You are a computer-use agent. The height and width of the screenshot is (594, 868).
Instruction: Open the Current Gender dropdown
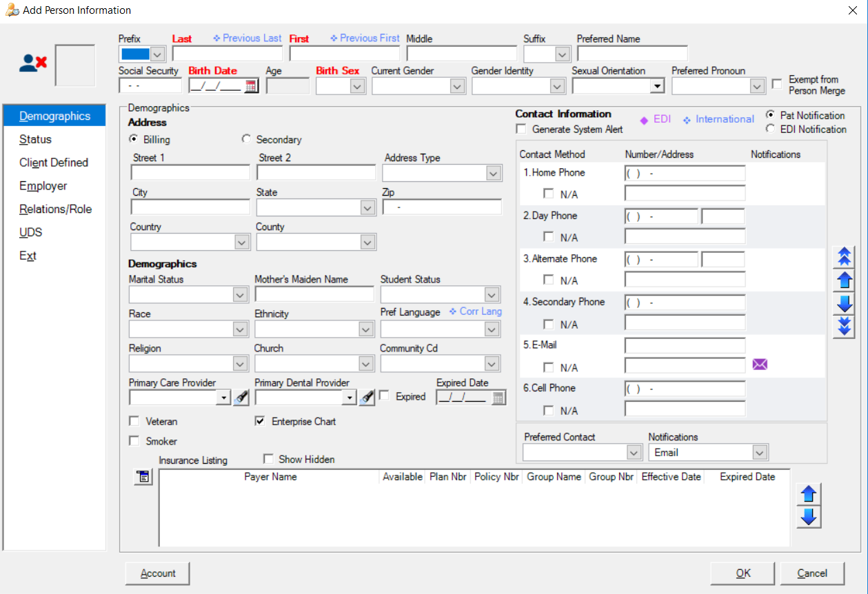tap(457, 86)
